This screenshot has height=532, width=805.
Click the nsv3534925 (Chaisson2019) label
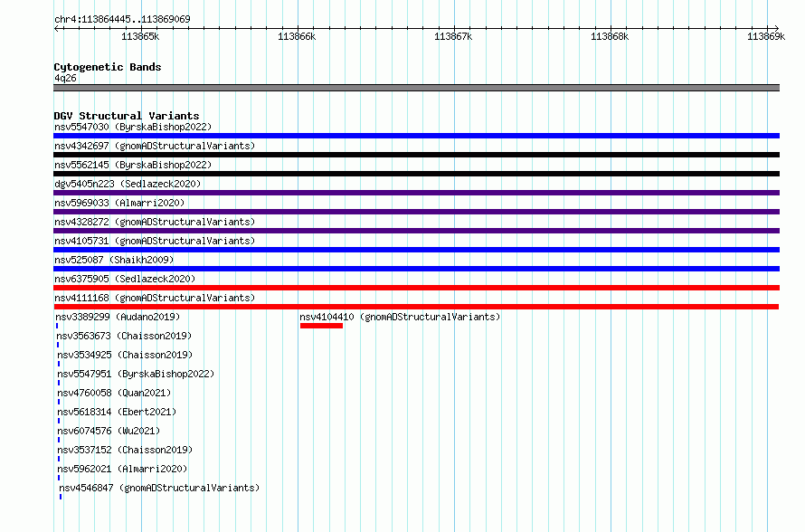pos(125,355)
